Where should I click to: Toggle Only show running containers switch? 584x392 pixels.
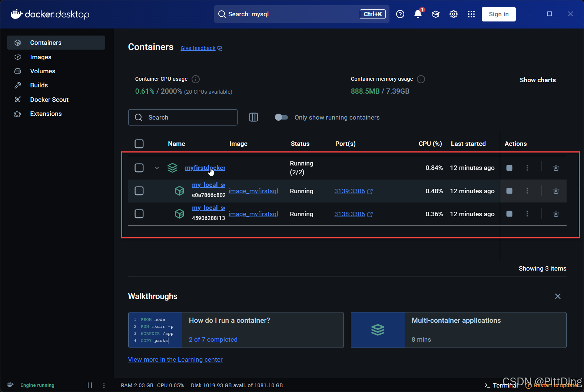point(281,117)
